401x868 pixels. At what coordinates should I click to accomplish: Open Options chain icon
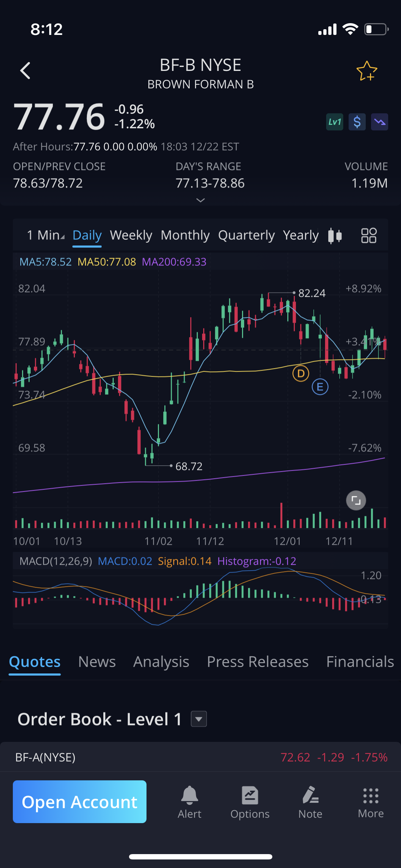[x=250, y=802]
